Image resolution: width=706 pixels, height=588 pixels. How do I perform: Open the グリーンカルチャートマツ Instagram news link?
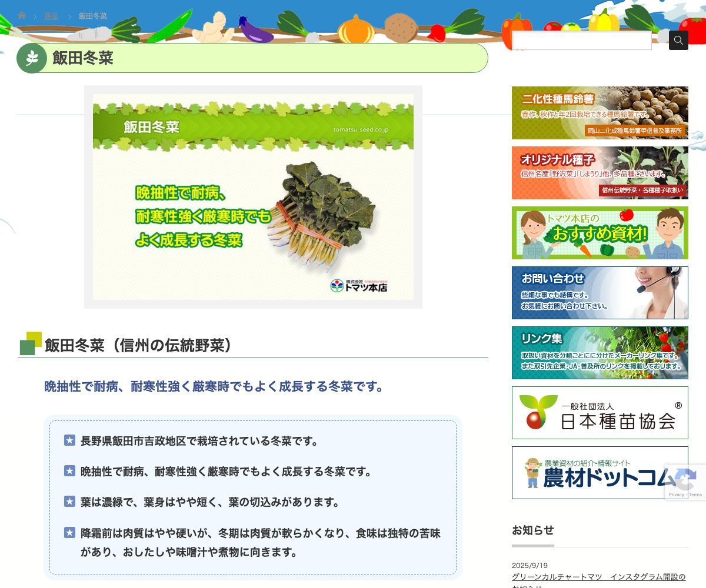[x=598, y=577]
